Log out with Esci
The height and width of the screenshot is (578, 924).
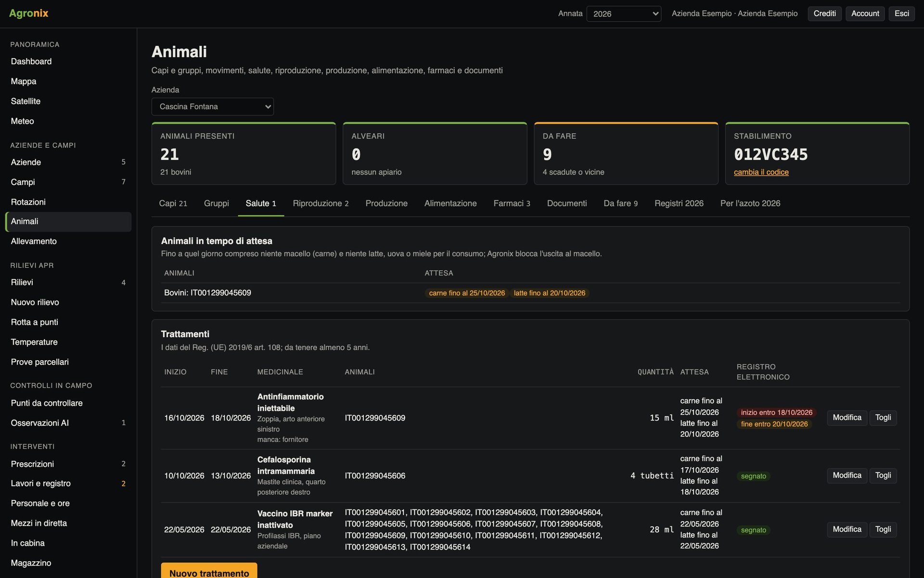click(901, 13)
